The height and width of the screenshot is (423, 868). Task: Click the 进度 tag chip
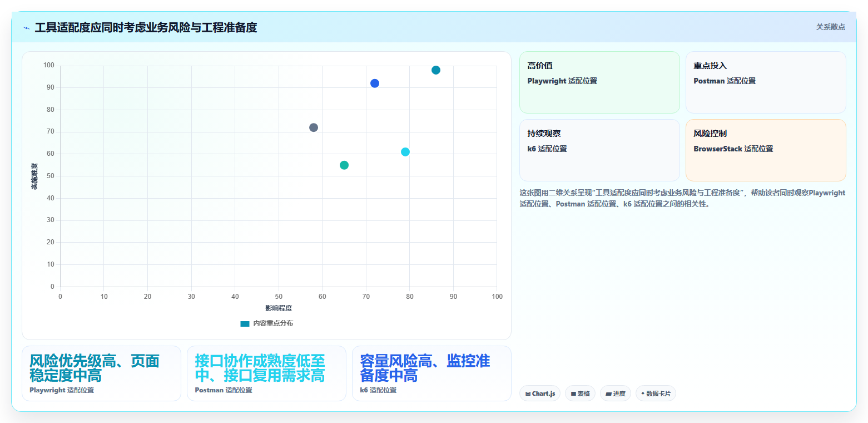(x=616, y=394)
